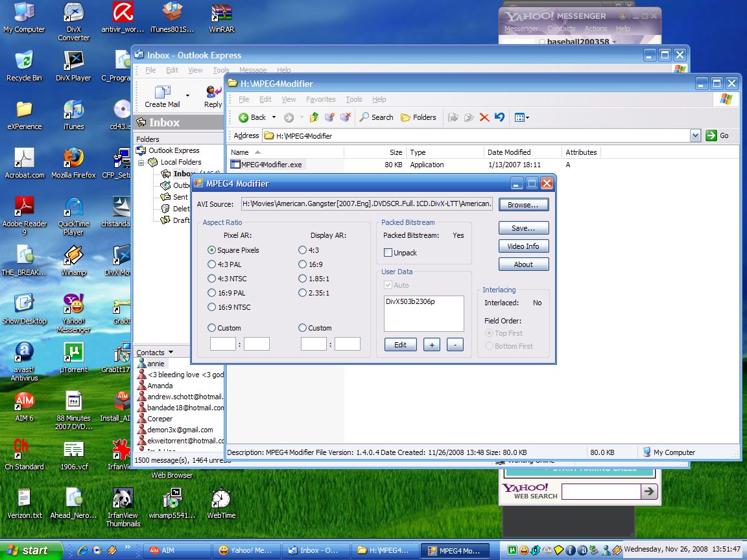The image size is (747, 560).
Task: Open Search in the explorer toolbar
Action: (x=376, y=117)
